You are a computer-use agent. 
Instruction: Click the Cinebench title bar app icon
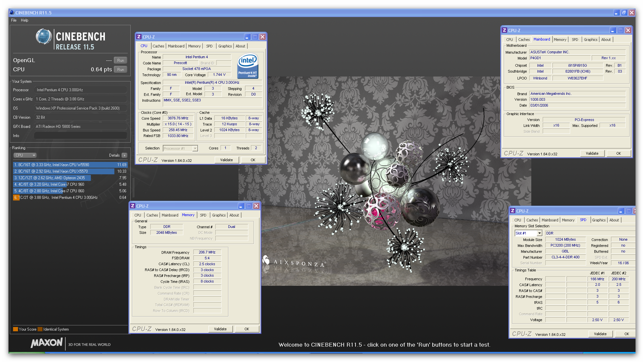click(x=12, y=13)
